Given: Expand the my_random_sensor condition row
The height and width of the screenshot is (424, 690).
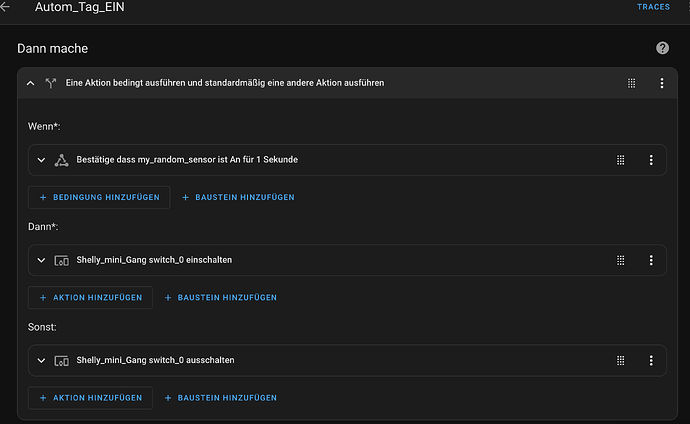Looking at the screenshot, I should click(41, 160).
